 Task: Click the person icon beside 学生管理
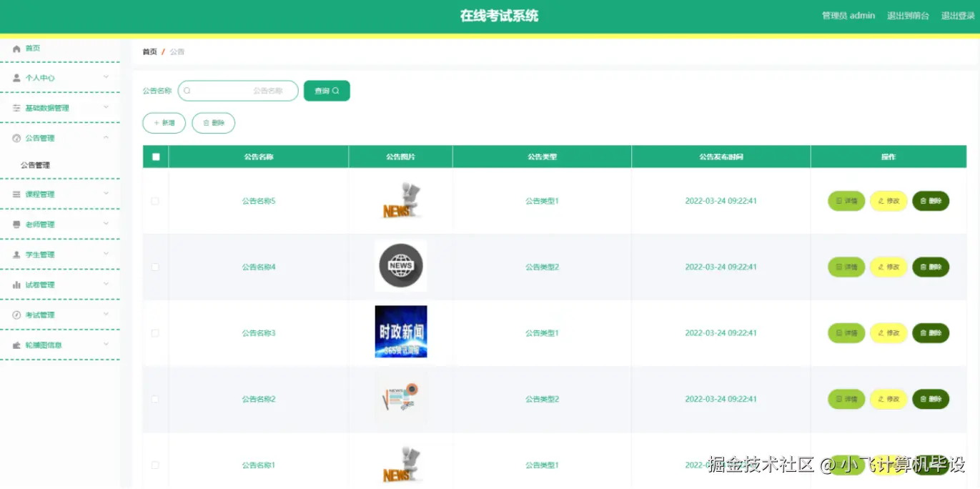point(16,255)
